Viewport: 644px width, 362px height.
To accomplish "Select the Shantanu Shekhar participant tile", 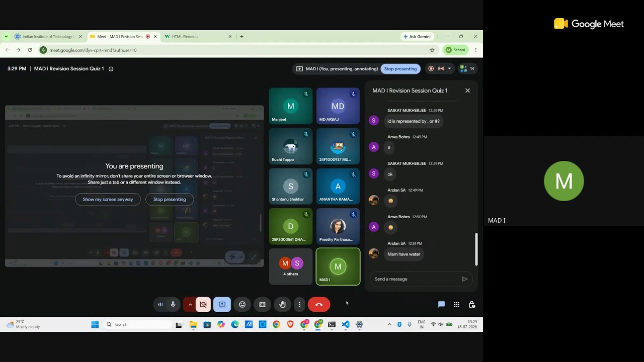I will coord(291,186).
